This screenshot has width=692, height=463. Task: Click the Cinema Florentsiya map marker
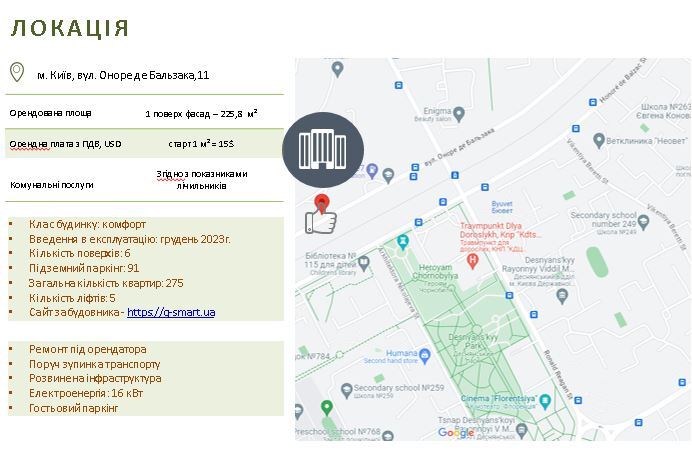[546, 401]
